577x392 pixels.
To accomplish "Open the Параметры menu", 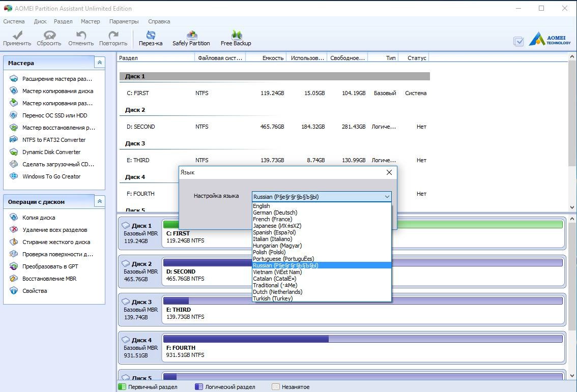I will click(x=124, y=21).
